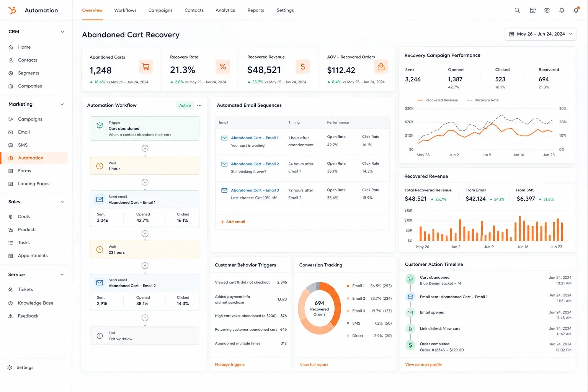588x392 pixels.
Task: Click the HubSpot sprocket logo
Action: point(12,10)
